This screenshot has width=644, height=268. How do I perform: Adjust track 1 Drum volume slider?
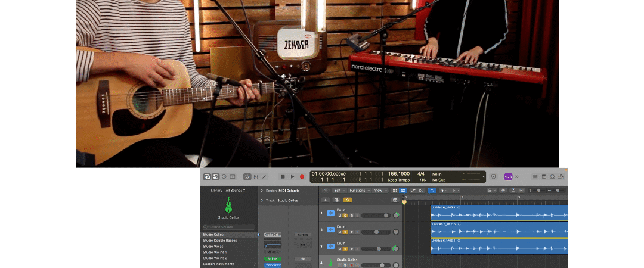pos(376,216)
